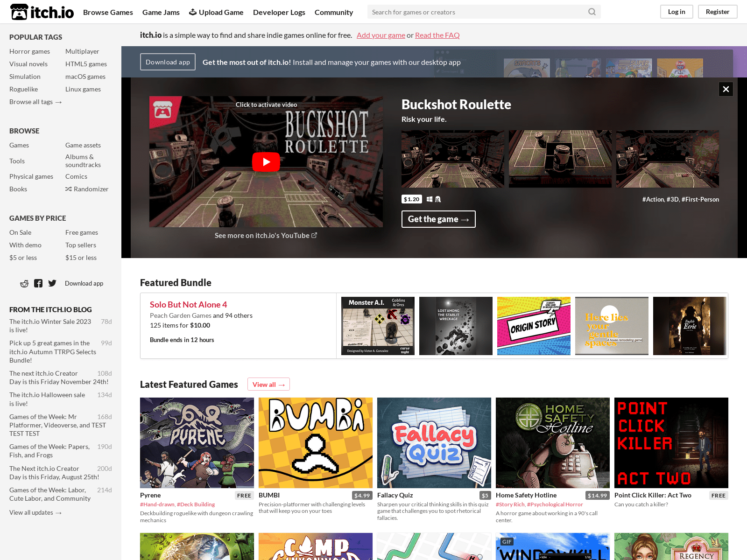Click #Psychological Horror tag
Viewport: 747px width, 560px height.
pos(555,504)
